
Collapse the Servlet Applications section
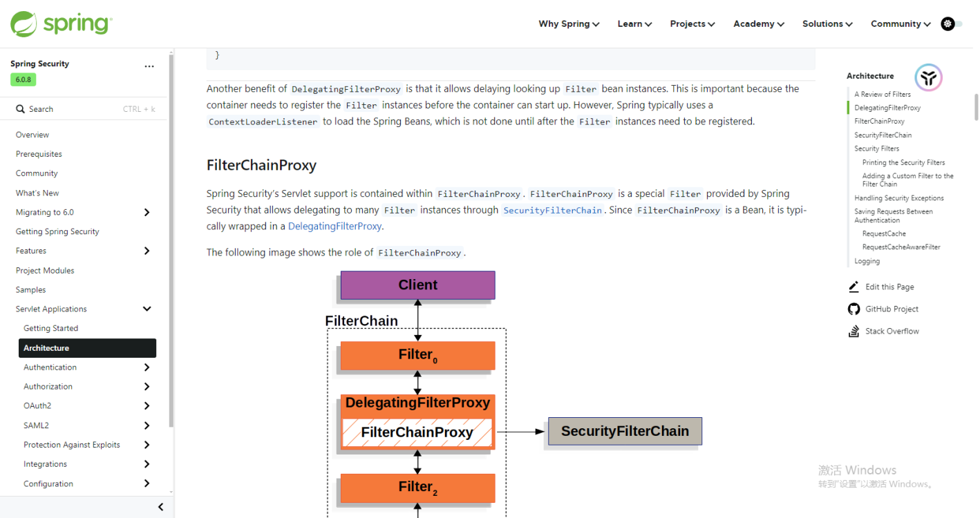pyautogui.click(x=147, y=309)
